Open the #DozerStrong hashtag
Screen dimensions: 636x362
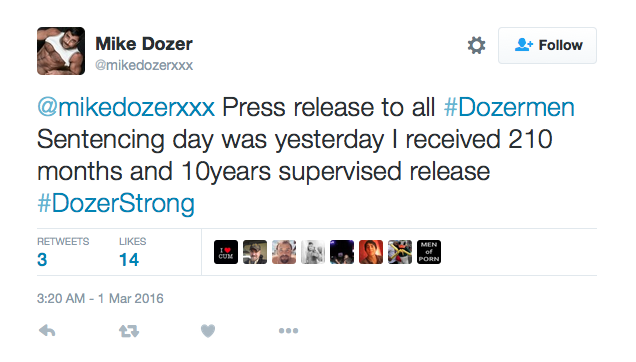(x=116, y=203)
